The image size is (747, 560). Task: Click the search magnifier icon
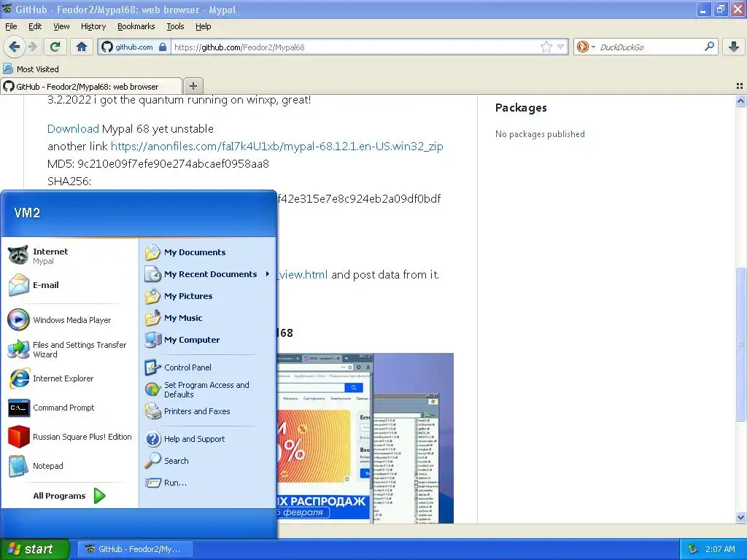(x=709, y=47)
